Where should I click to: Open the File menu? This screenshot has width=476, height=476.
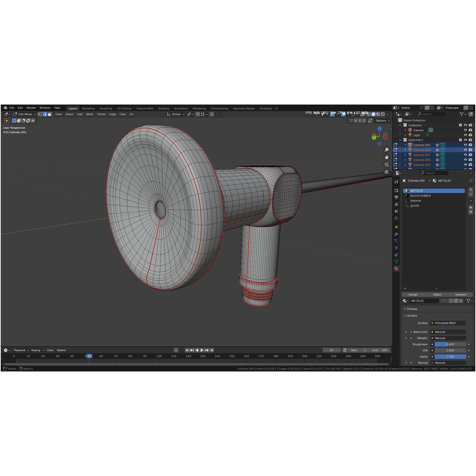12,108
